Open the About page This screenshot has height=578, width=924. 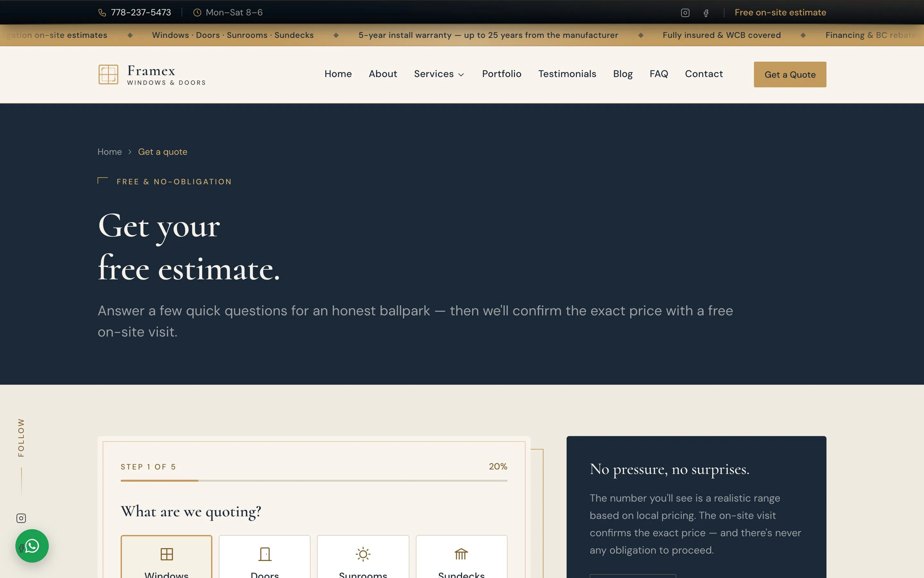pyautogui.click(x=383, y=74)
